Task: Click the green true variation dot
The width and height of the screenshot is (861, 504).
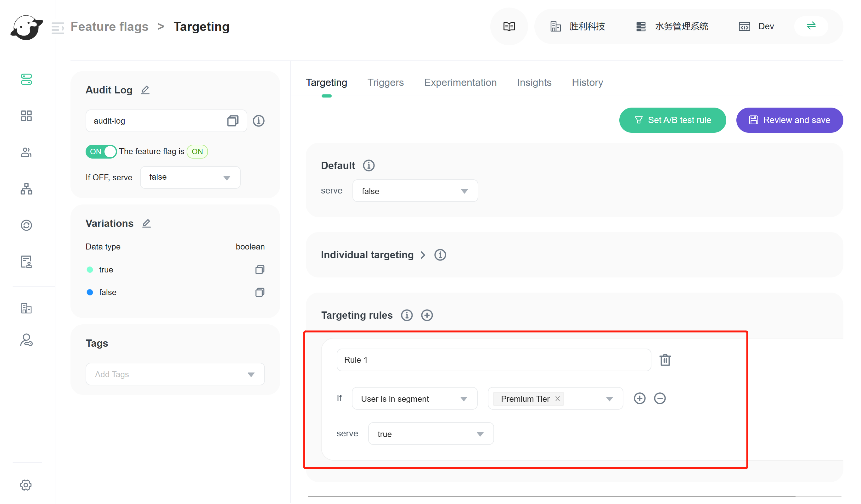Action: point(90,270)
